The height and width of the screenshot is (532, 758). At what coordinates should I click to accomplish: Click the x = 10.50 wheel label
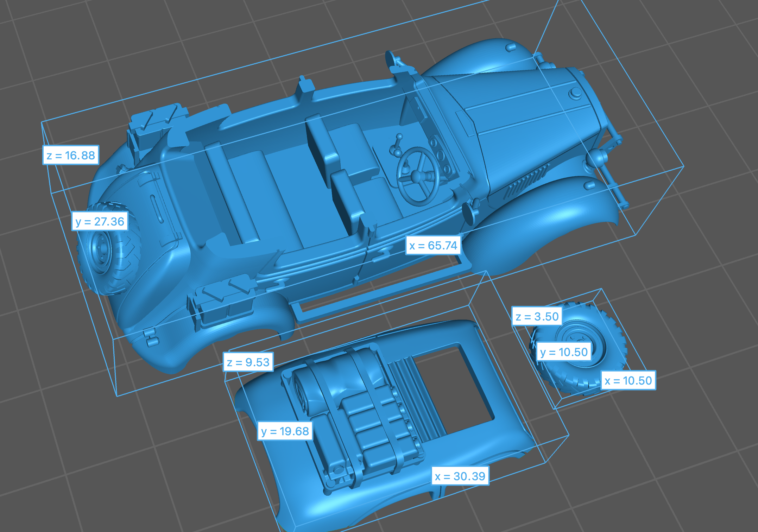(628, 380)
